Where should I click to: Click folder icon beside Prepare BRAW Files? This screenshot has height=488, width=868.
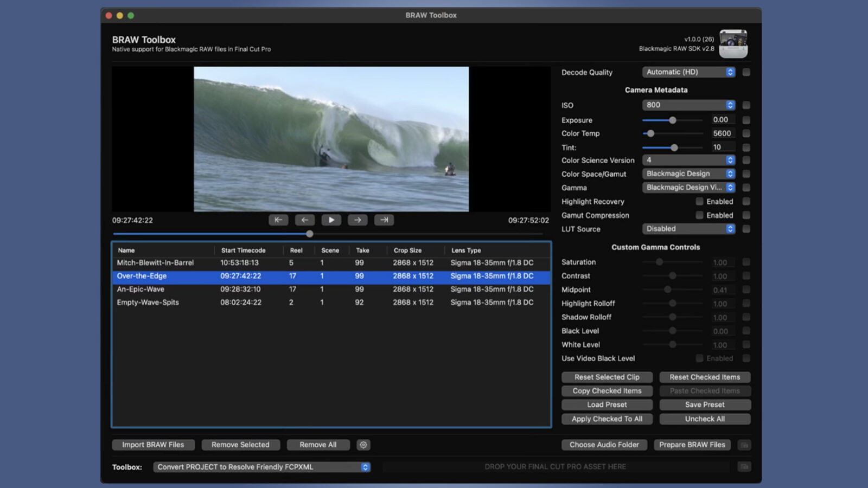click(744, 445)
